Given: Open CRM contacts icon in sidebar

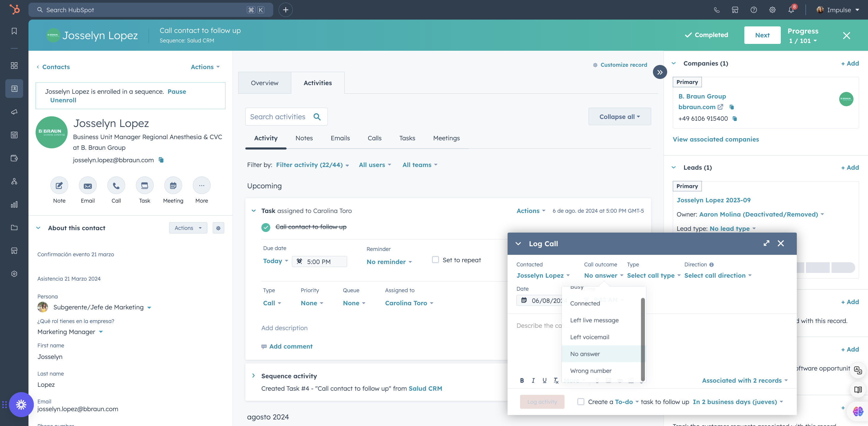Looking at the screenshot, I should (14, 89).
